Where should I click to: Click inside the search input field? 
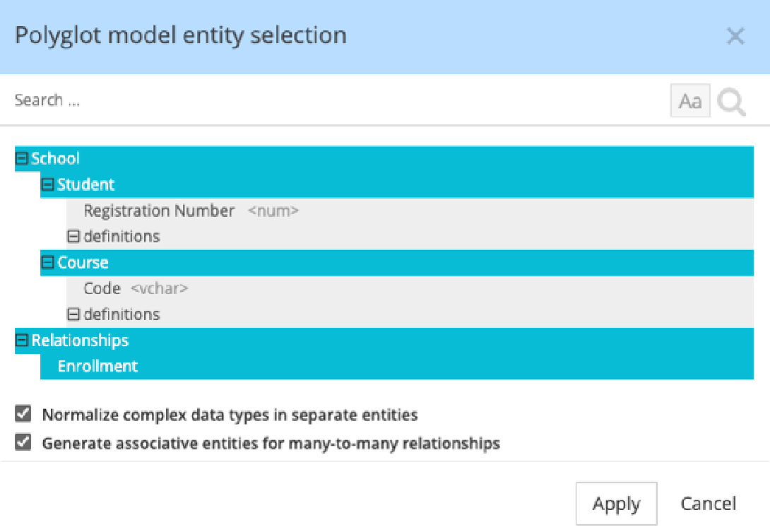pos(212,100)
